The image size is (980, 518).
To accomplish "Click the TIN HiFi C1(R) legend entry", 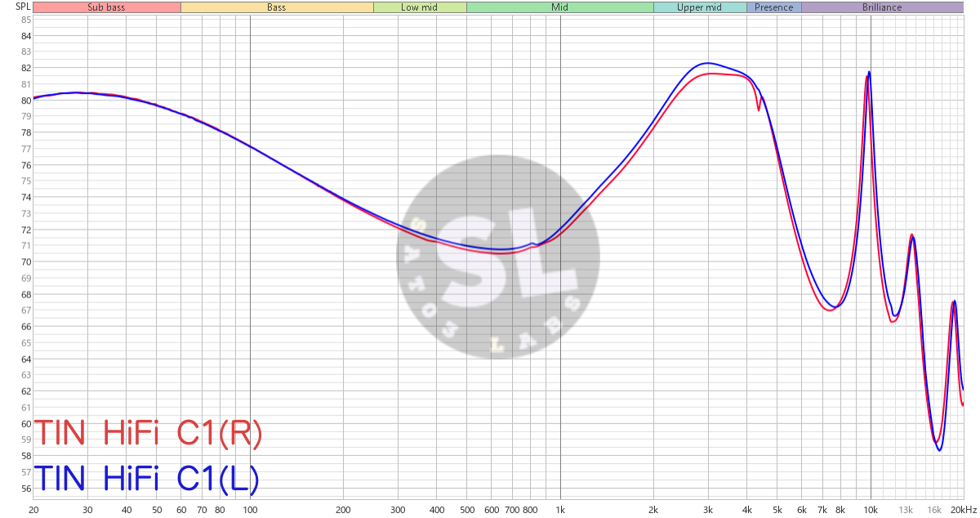I will coord(148,435).
